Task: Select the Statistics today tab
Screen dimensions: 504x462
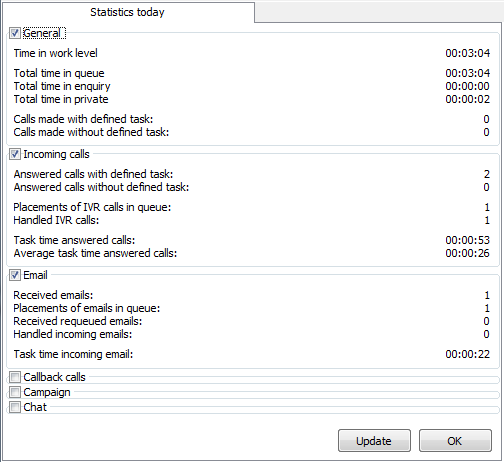Action: [x=128, y=12]
